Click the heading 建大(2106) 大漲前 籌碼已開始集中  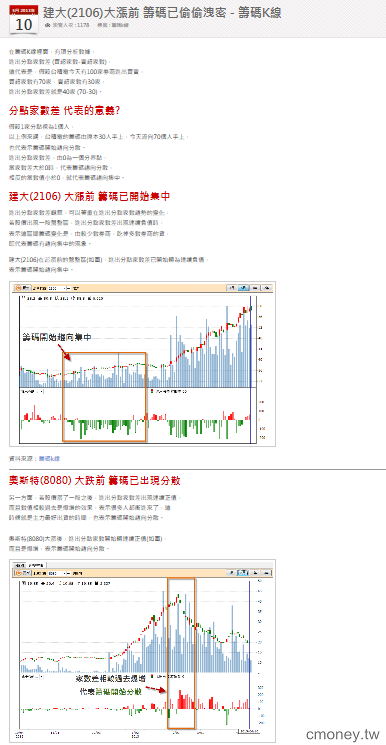(89, 196)
